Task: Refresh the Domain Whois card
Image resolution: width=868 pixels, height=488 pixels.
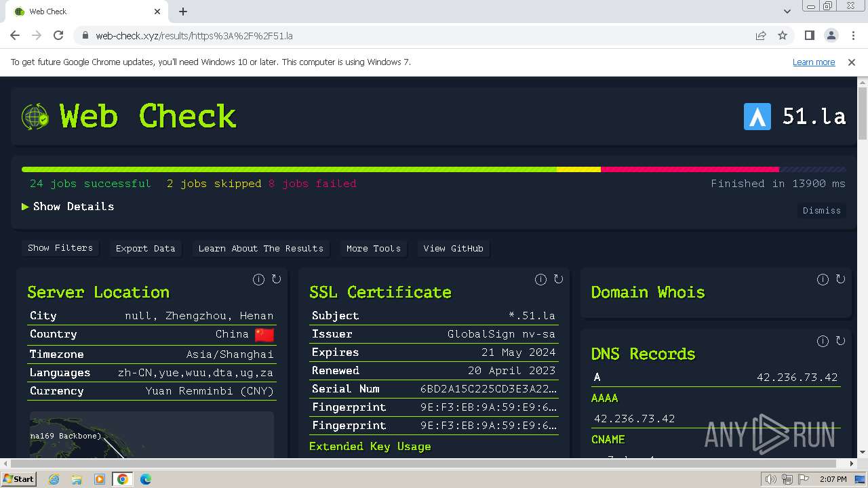Action: click(x=840, y=279)
